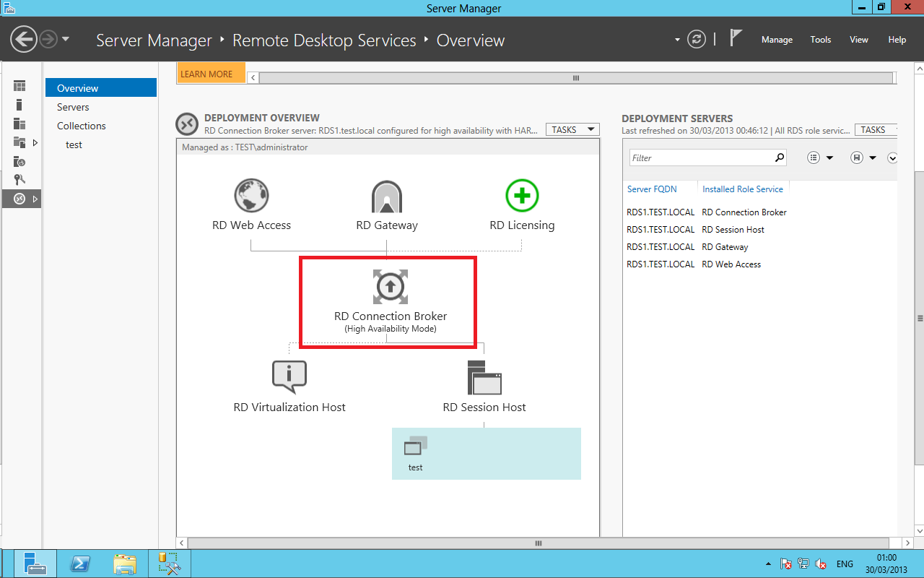Click the Action Center flag tray icon
Screen dimensions: 924x578
click(x=787, y=564)
